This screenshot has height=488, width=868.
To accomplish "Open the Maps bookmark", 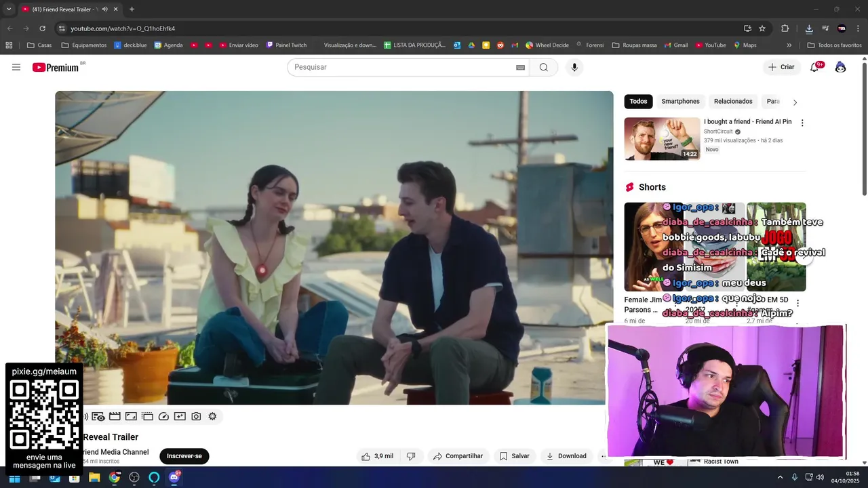I will pyautogui.click(x=745, y=45).
